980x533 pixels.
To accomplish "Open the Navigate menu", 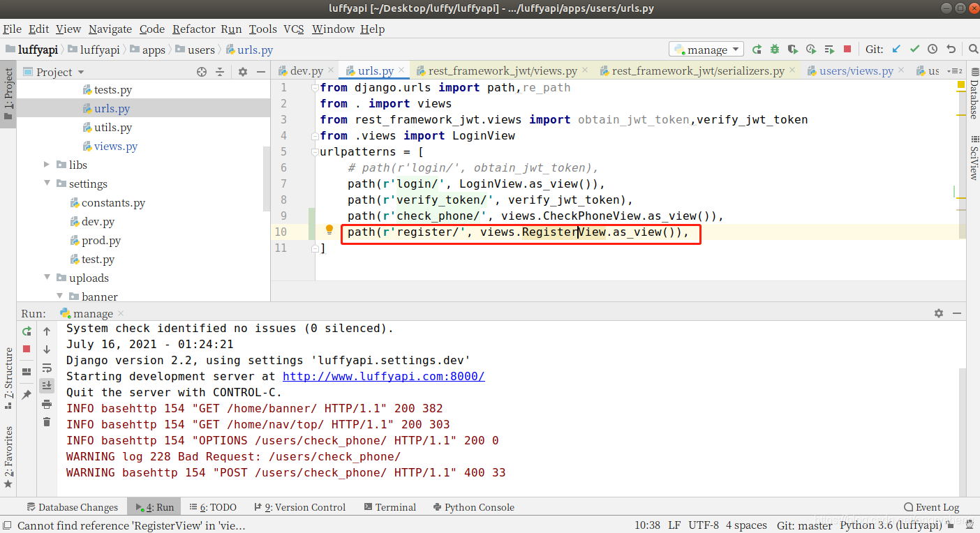I will coord(110,29).
